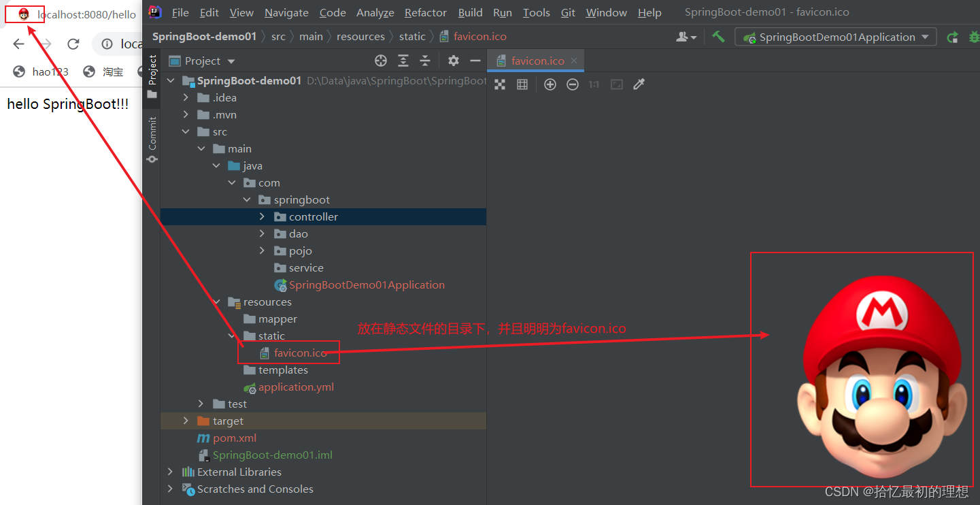Open the code-with-me user dropdown
980x505 pixels.
coord(686,37)
